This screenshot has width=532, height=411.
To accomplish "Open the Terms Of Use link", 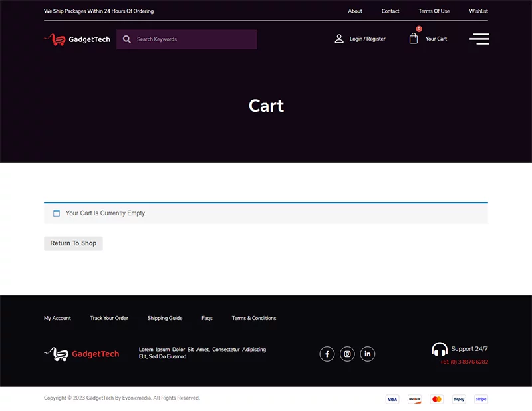I will [434, 11].
